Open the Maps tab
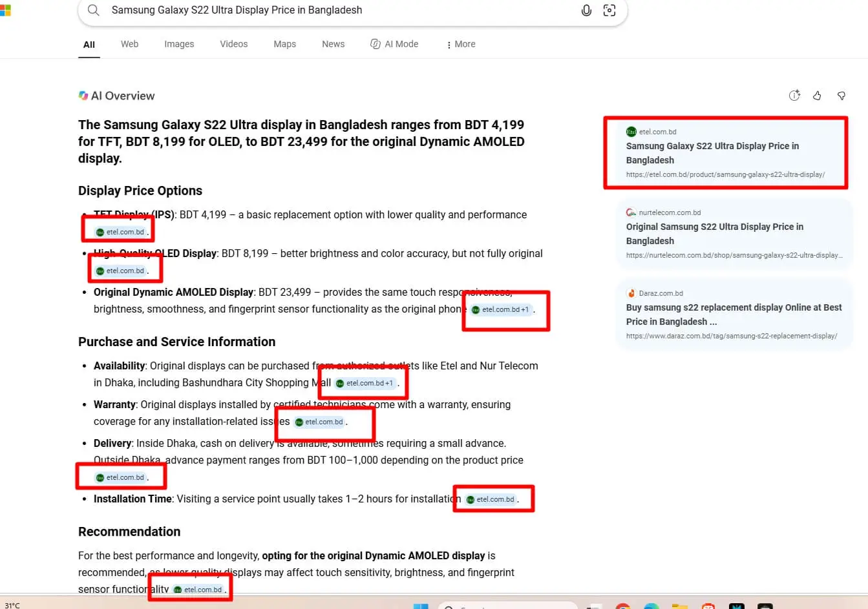This screenshot has width=868, height=609. point(284,44)
